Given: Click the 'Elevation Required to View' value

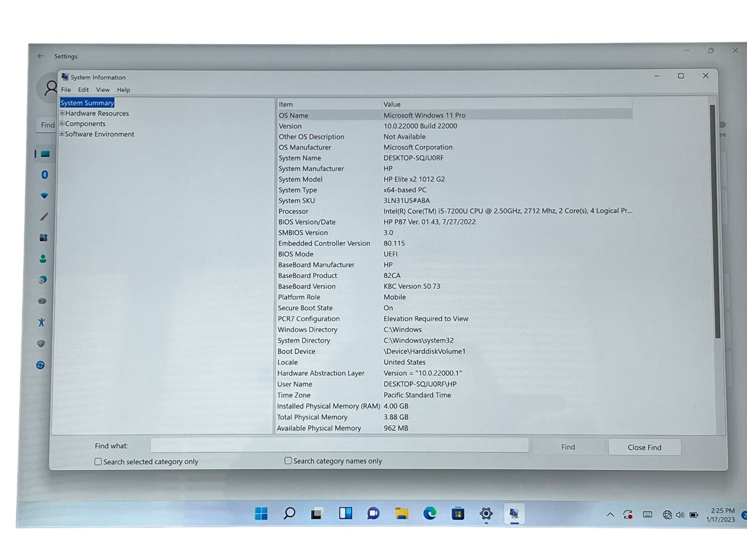Looking at the screenshot, I should point(426,319).
